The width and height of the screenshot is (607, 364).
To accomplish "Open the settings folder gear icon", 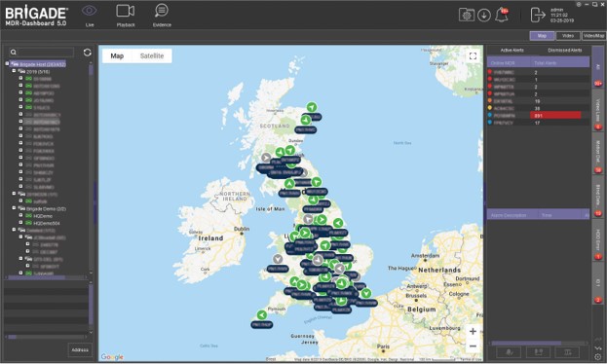I will (467, 16).
